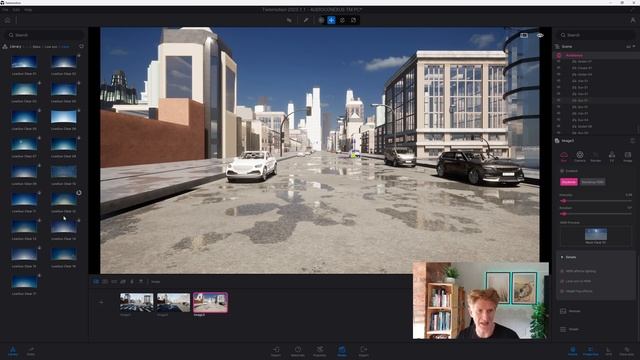
Task: Select the LowSun Clear 17 sky thumbnail
Action: (x=24, y=282)
